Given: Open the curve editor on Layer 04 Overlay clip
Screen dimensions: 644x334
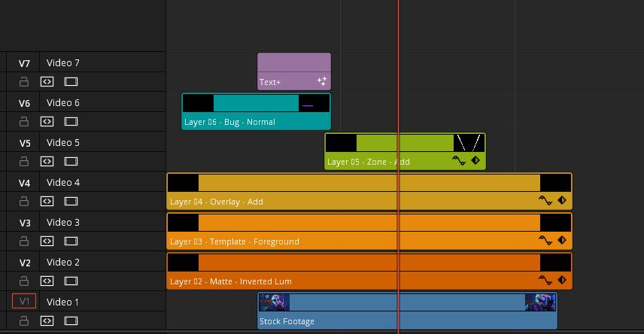Looking at the screenshot, I should click(545, 201).
